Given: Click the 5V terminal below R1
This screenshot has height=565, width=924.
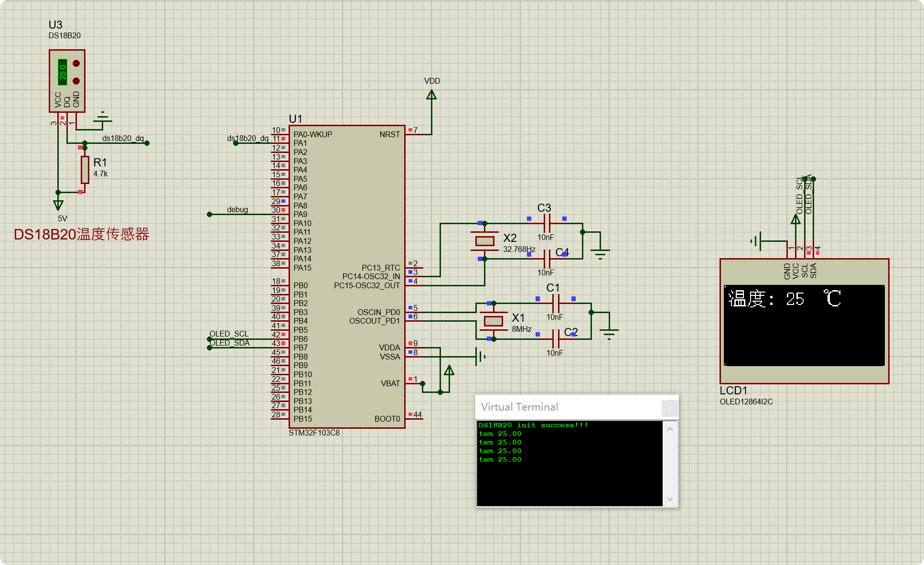Looking at the screenshot, I should (58, 206).
